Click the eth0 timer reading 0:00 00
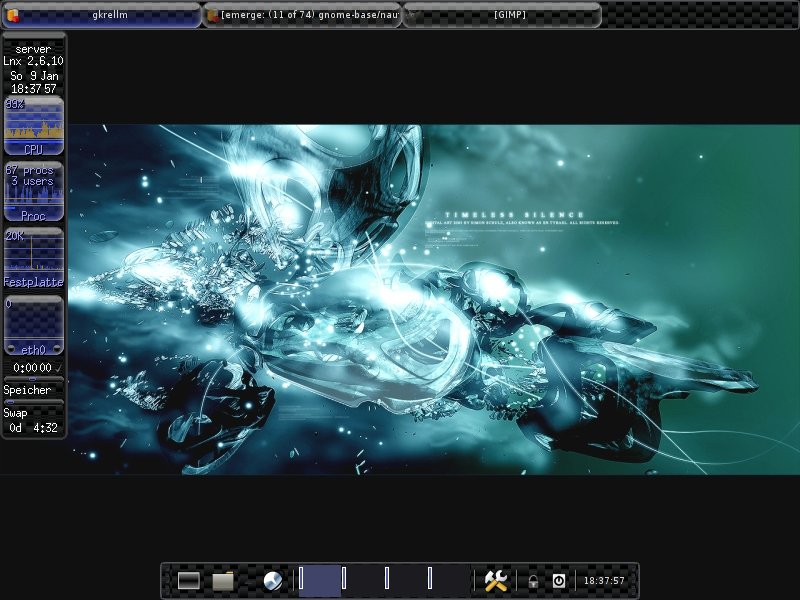 32,368
